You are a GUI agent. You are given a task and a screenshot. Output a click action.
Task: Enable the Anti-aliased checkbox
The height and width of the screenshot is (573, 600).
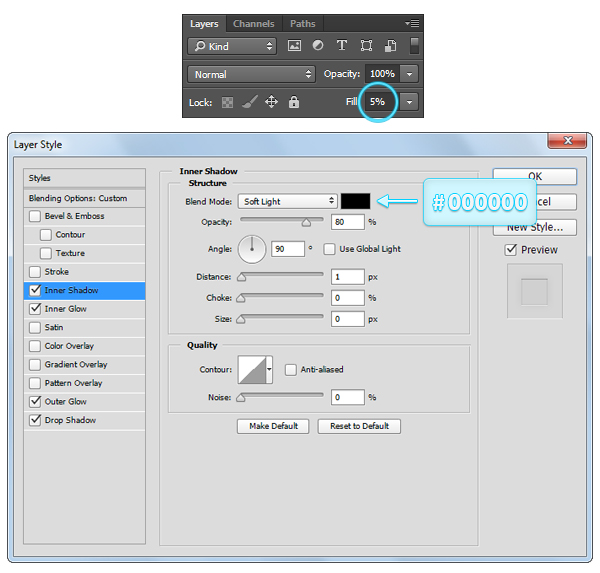(x=291, y=369)
